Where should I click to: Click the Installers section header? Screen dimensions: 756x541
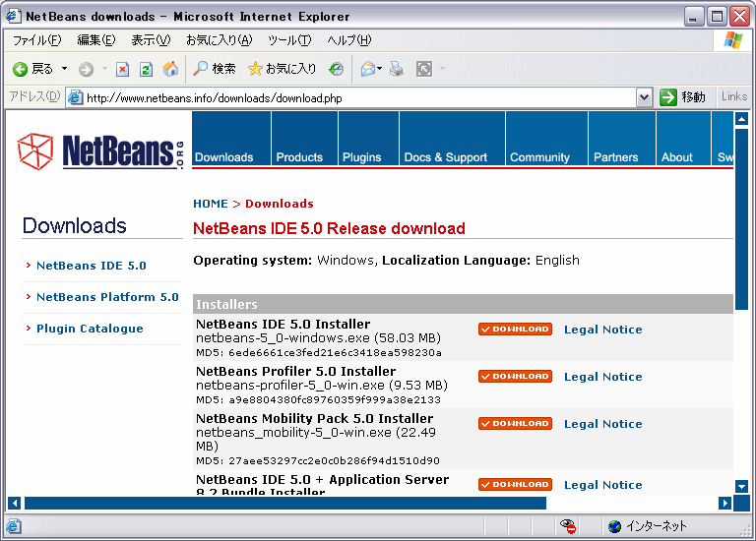coord(463,304)
